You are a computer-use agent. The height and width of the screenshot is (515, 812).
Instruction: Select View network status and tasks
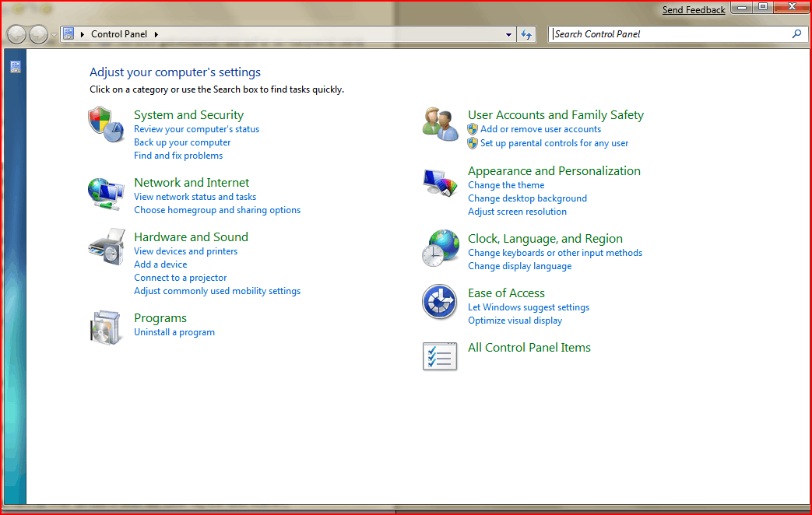pos(195,197)
